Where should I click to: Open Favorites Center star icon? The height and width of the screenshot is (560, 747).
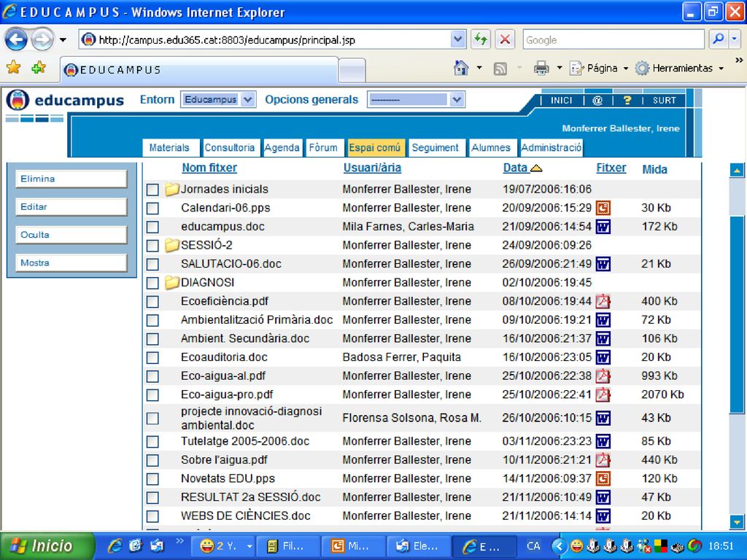[x=14, y=68]
